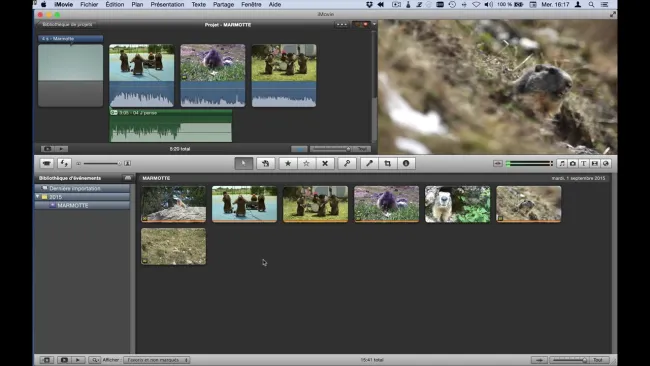Click the viewer preview of the marmot
The image size is (650, 366).
pos(497,87)
